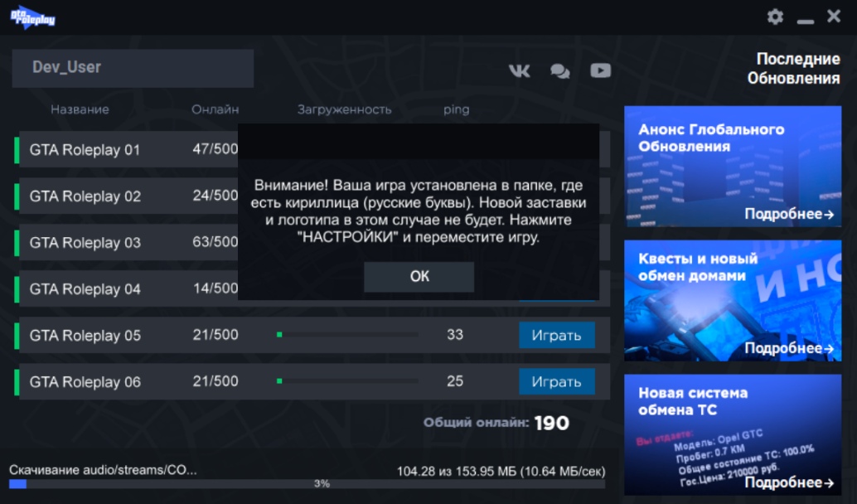857x504 pixels.
Task: Open details for Квесты и новый обмен домами
Action: point(789,348)
